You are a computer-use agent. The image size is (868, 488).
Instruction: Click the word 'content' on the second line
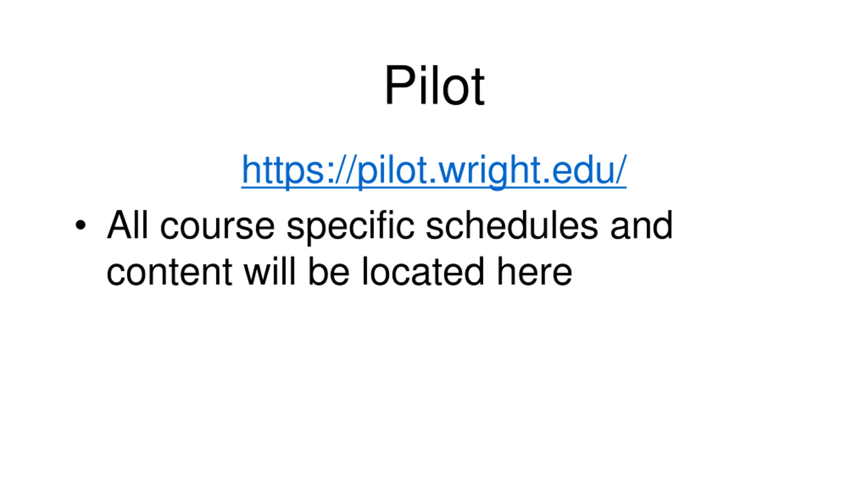(x=170, y=272)
